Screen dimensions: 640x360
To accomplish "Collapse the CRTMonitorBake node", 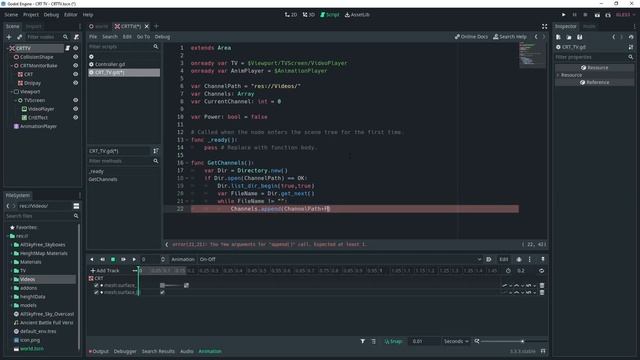I will (12, 65).
